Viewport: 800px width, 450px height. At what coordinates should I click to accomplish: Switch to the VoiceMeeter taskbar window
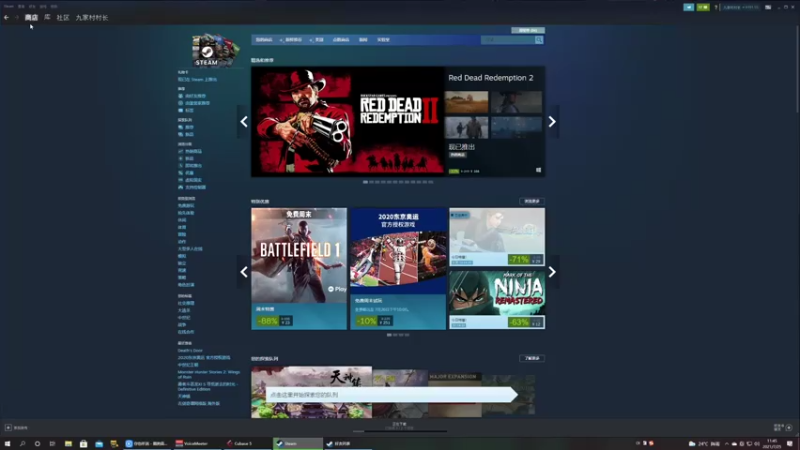(197, 443)
